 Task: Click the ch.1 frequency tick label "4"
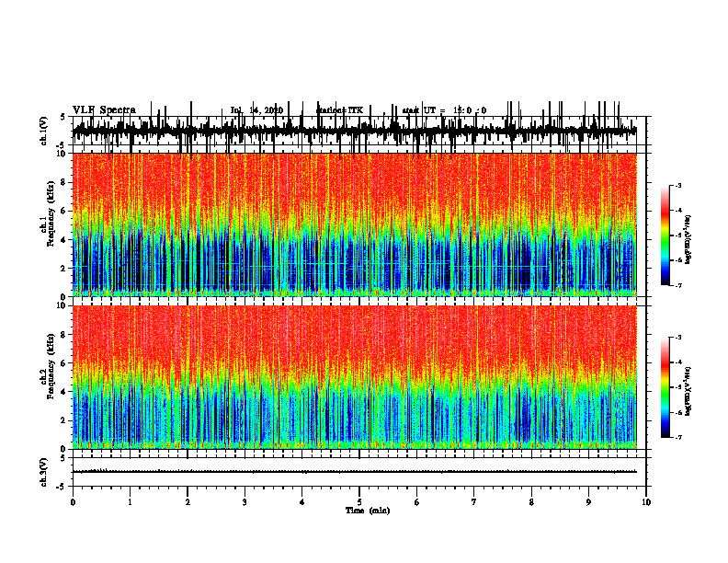[64, 240]
